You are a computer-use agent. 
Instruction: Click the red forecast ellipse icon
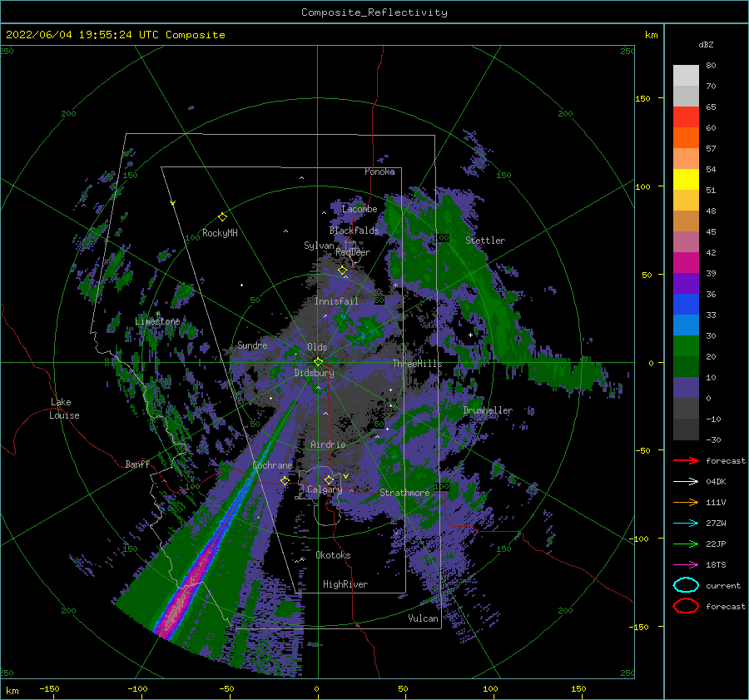pos(686,606)
